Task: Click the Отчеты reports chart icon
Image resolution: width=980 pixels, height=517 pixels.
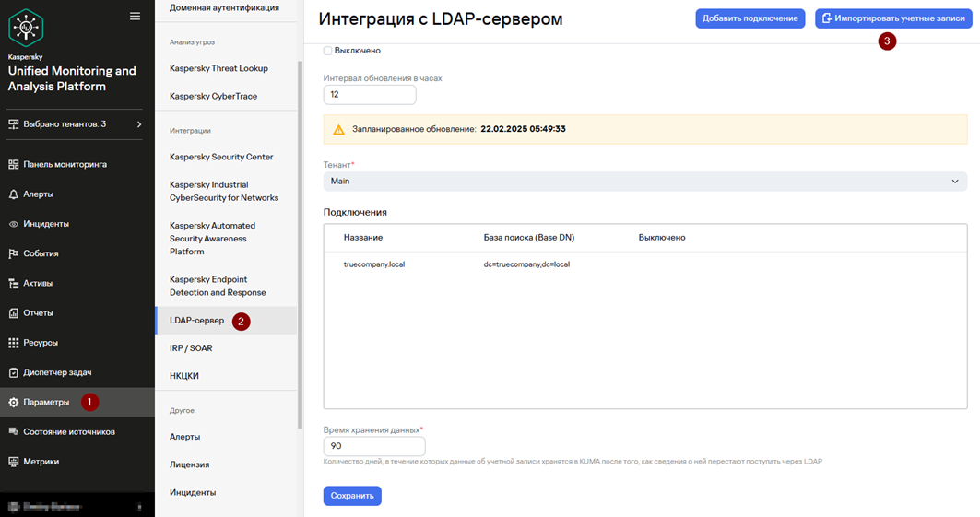Action: [13, 312]
